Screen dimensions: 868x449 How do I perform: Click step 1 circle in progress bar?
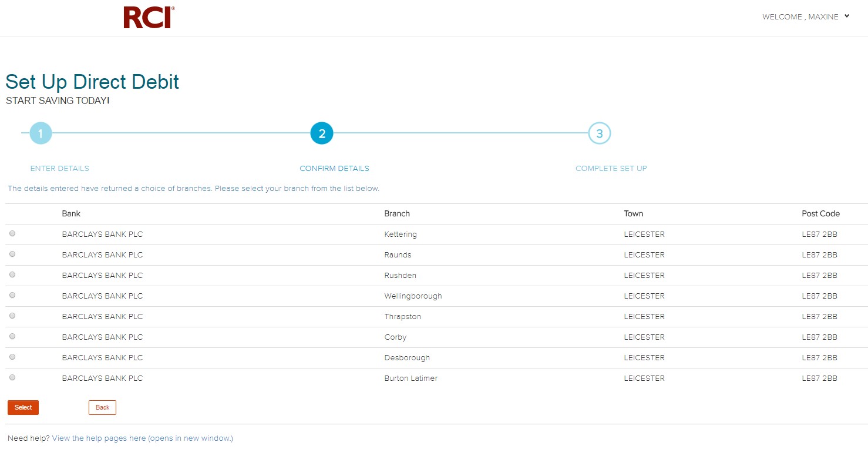(x=41, y=133)
